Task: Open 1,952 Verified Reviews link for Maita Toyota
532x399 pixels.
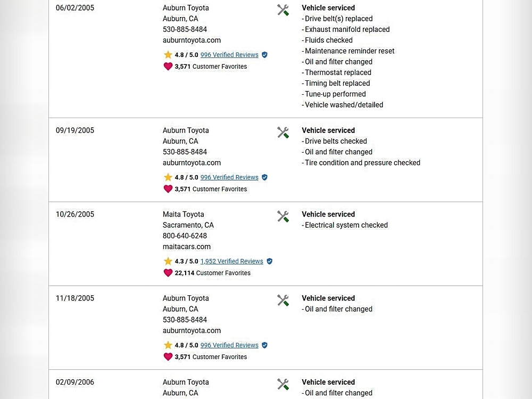Action: point(231,261)
